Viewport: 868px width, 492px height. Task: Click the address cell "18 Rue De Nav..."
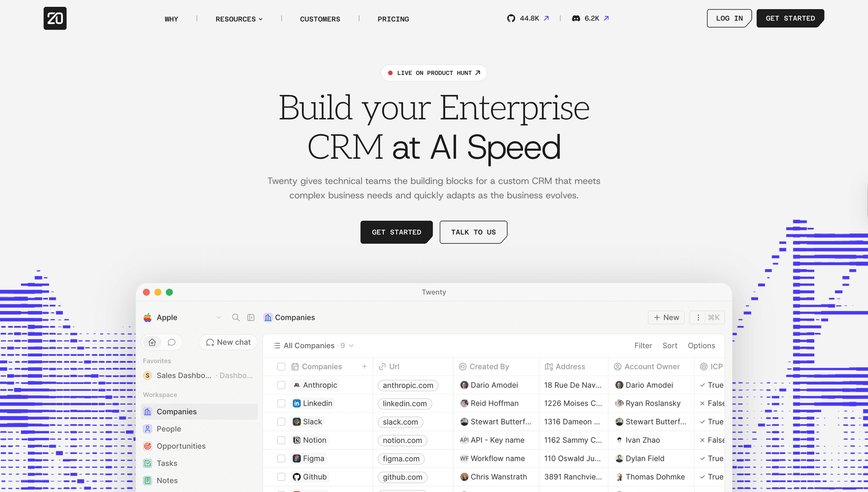tap(573, 385)
